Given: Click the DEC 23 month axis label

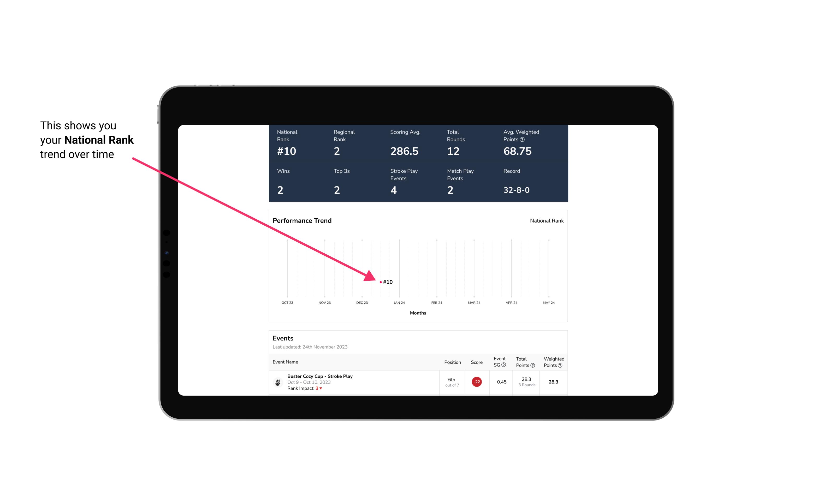Looking at the screenshot, I should tap(362, 303).
